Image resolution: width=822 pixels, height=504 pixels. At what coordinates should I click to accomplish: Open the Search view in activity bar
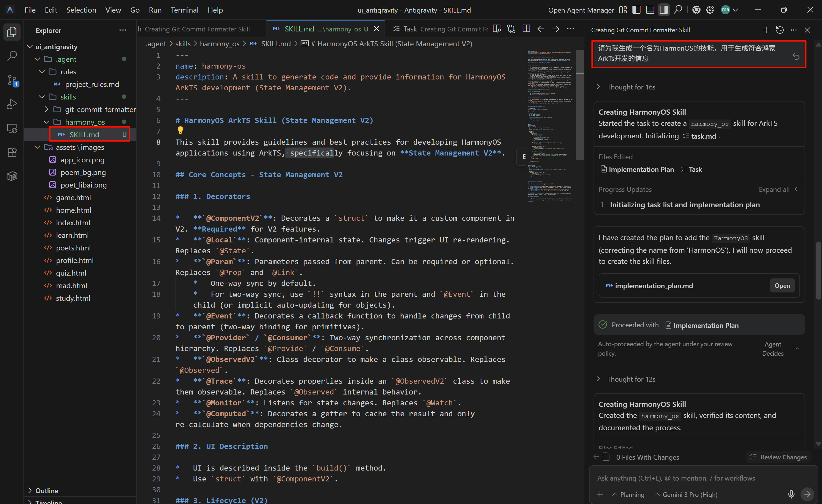click(12, 56)
